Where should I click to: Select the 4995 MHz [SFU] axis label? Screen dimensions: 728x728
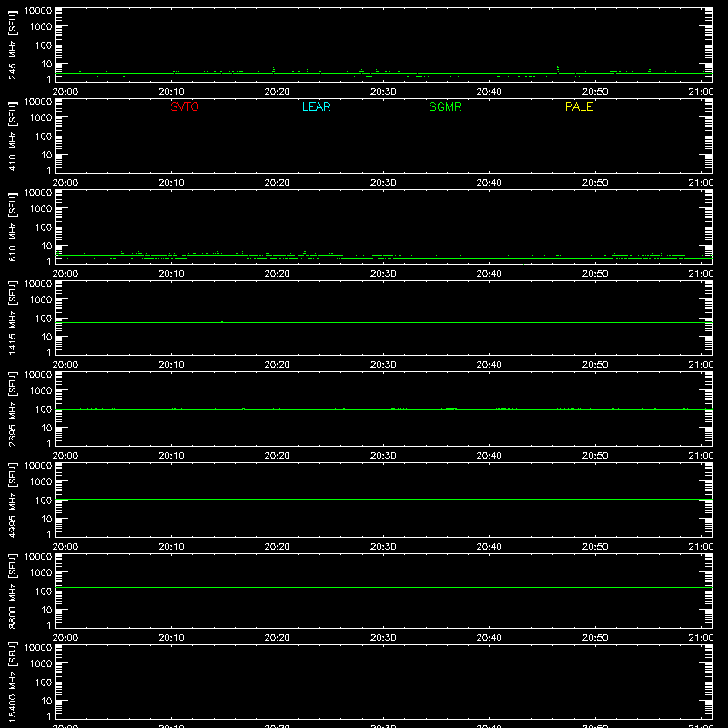(x=12, y=500)
